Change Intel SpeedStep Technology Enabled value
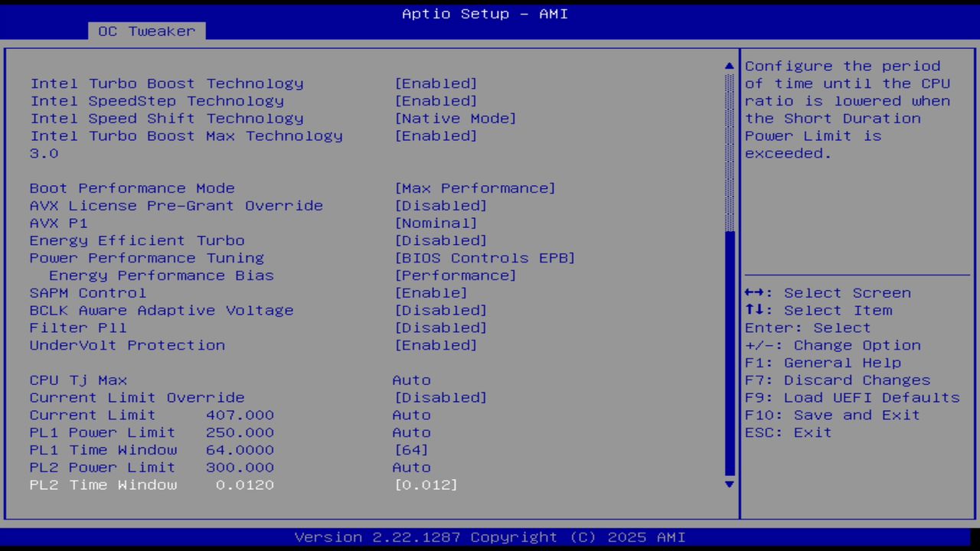The height and width of the screenshot is (551, 980). pos(436,101)
